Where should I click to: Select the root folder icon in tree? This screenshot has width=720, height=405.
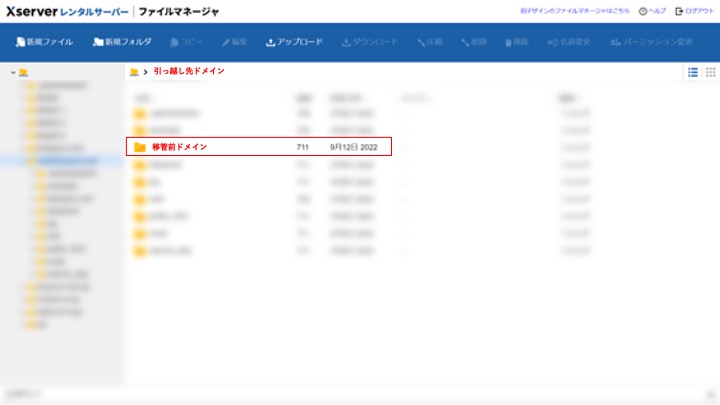(x=23, y=72)
